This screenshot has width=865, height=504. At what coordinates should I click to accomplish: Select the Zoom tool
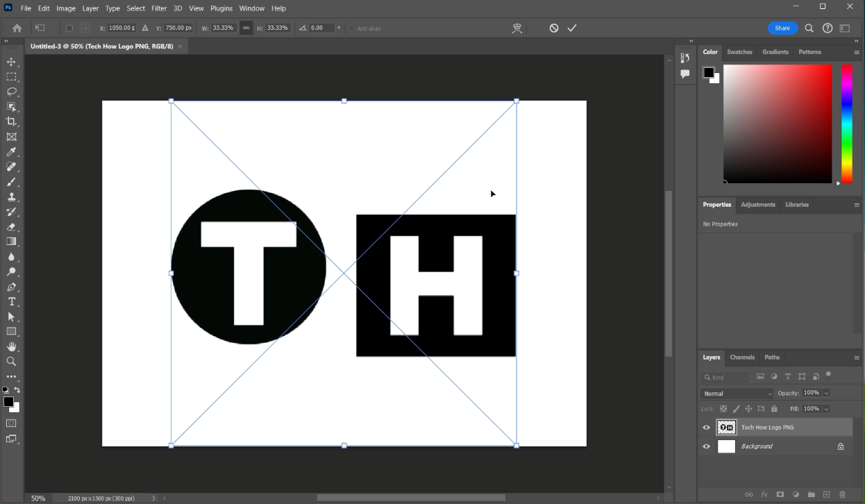11,362
